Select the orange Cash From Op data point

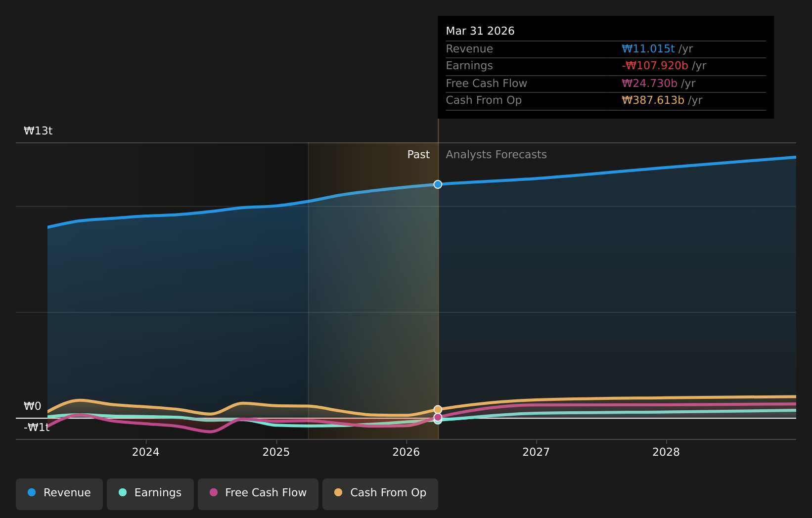click(x=438, y=409)
